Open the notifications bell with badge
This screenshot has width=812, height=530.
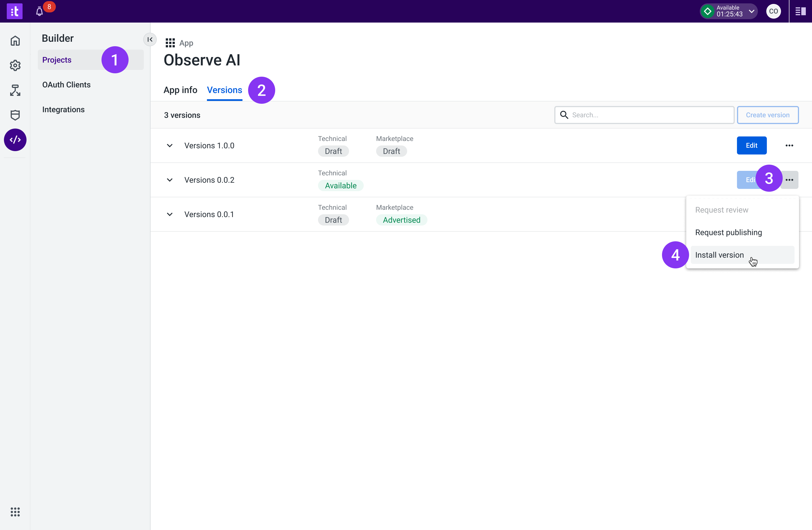(39, 12)
